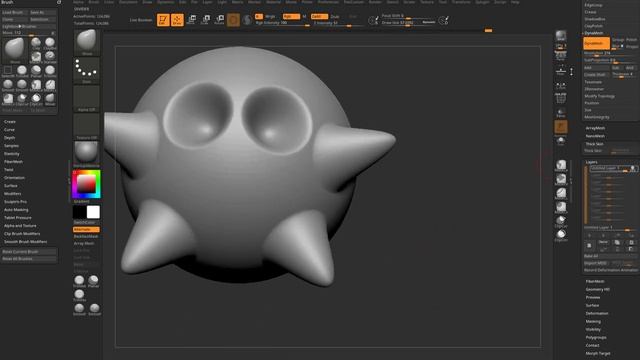Collapse the DynaMesh section header

pyautogui.click(x=593, y=33)
